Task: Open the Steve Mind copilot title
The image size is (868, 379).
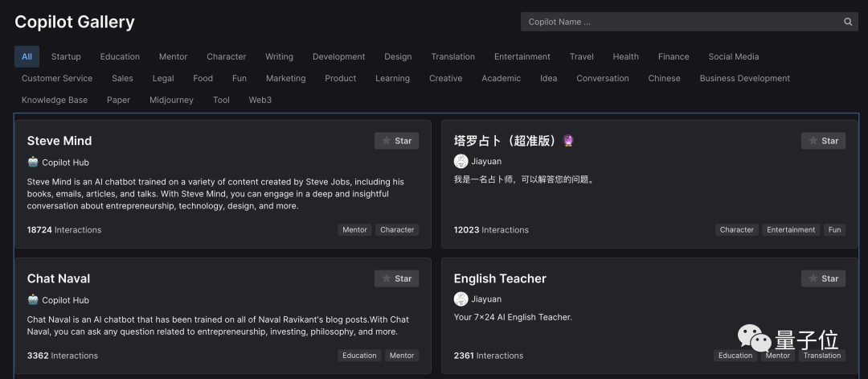Action: pyautogui.click(x=59, y=141)
